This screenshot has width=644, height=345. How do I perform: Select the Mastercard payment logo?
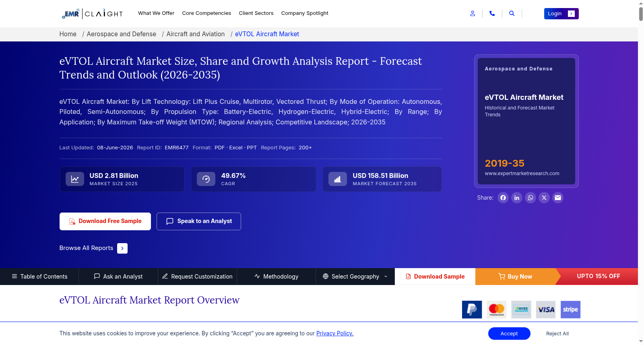click(x=497, y=310)
